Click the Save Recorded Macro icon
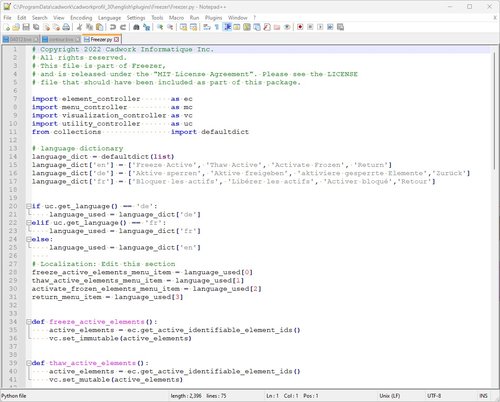 tap(340, 27)
